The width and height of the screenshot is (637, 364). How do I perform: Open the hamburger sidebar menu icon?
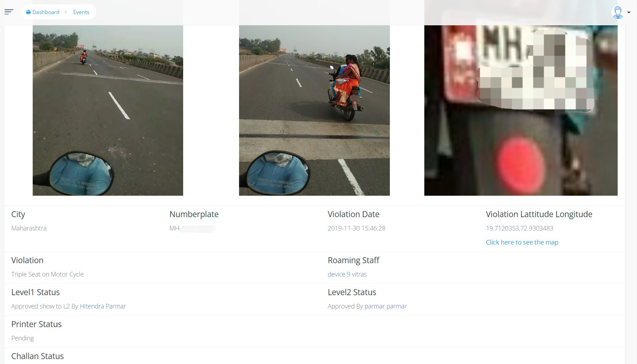coord(9,12)
